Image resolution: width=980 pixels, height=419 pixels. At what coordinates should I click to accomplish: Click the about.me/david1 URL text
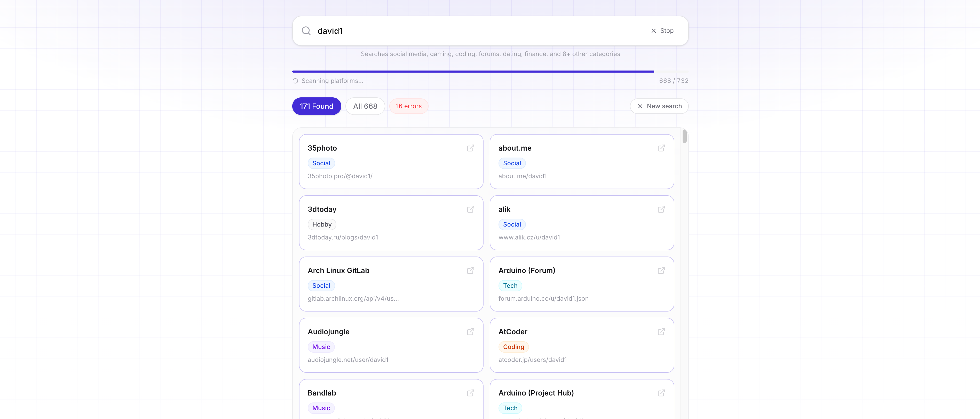(522, 176)
